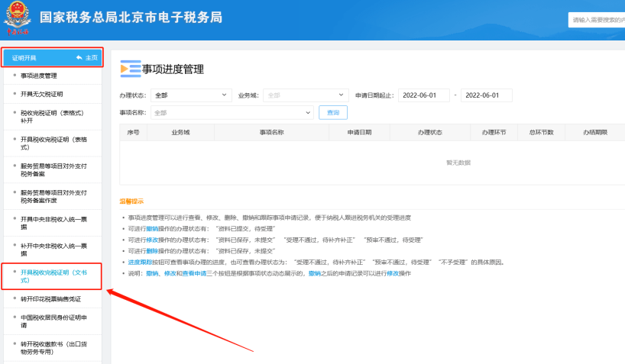Open the 事项名称 dropdown
This screenshot has height=364, width=625.
coord(232,113)
